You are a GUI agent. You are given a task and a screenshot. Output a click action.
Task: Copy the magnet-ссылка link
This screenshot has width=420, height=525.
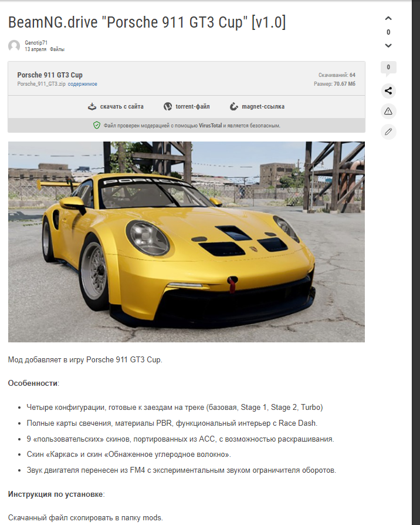(263, 106)
